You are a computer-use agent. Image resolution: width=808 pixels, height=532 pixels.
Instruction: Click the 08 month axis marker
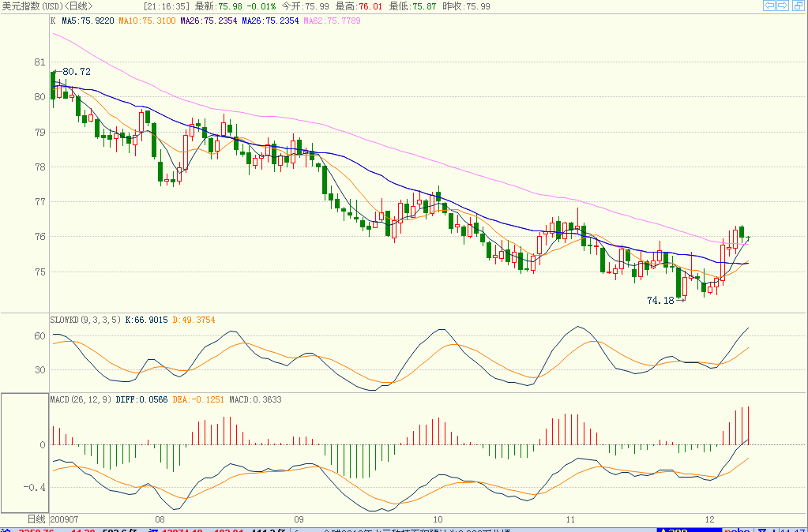pyautogui.click(x=160, y=519)
